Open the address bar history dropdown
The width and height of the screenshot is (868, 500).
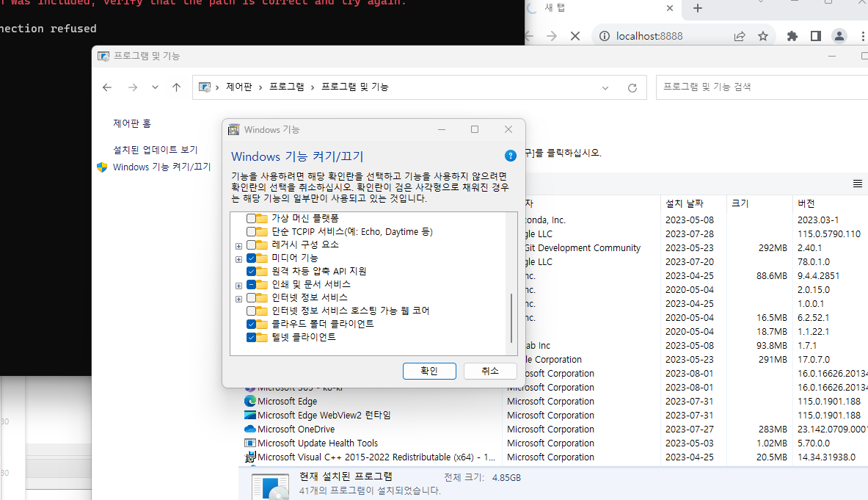click(x=605, y=87)
